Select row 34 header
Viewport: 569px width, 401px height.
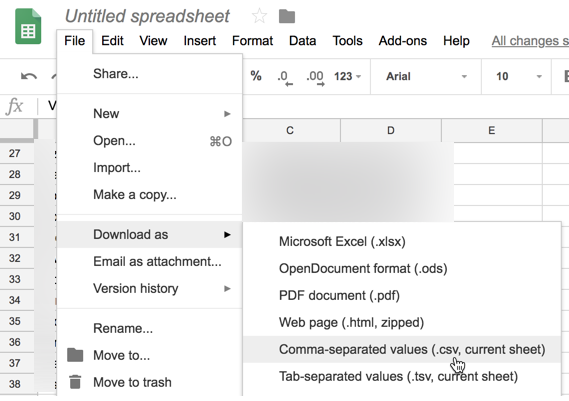17,300
